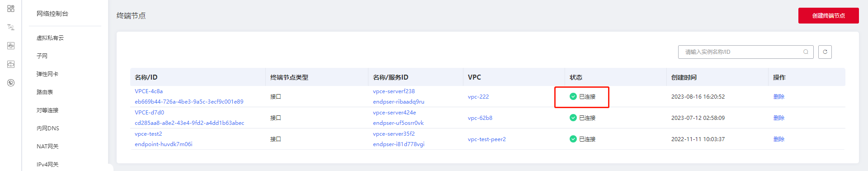Image resolution: width=868 pixels, height=171 pixels.
Task: Click the search magnifier icon in search box
Action: [806, 52]
